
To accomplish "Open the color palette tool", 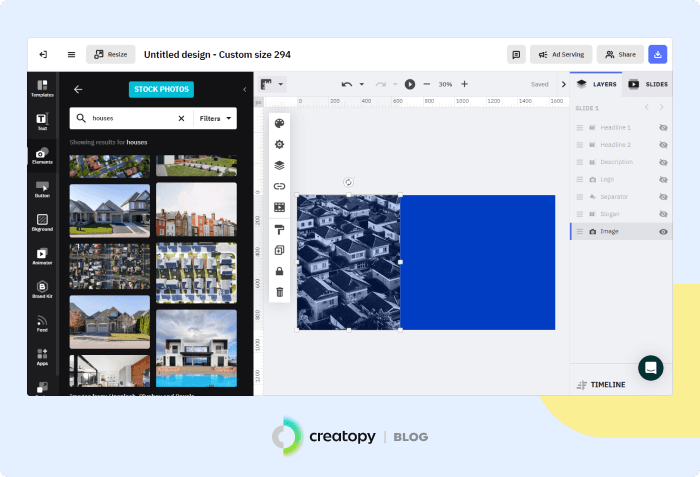I will 279,124.
